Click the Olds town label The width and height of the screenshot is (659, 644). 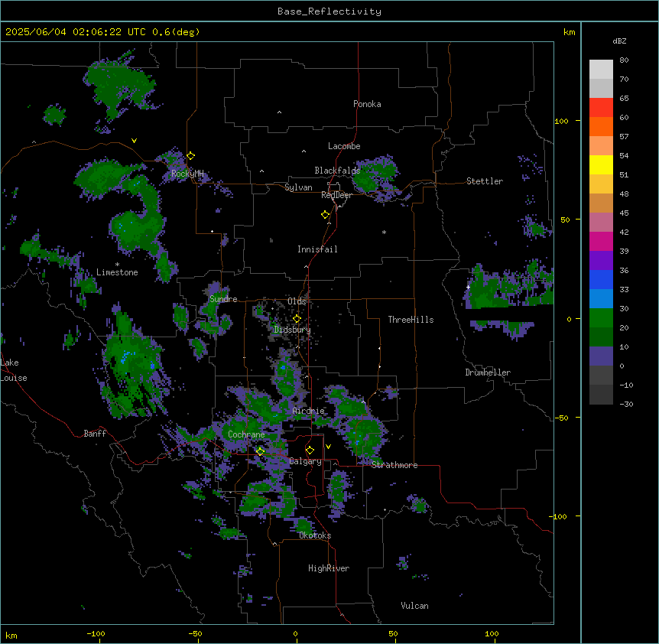(297, 301)
